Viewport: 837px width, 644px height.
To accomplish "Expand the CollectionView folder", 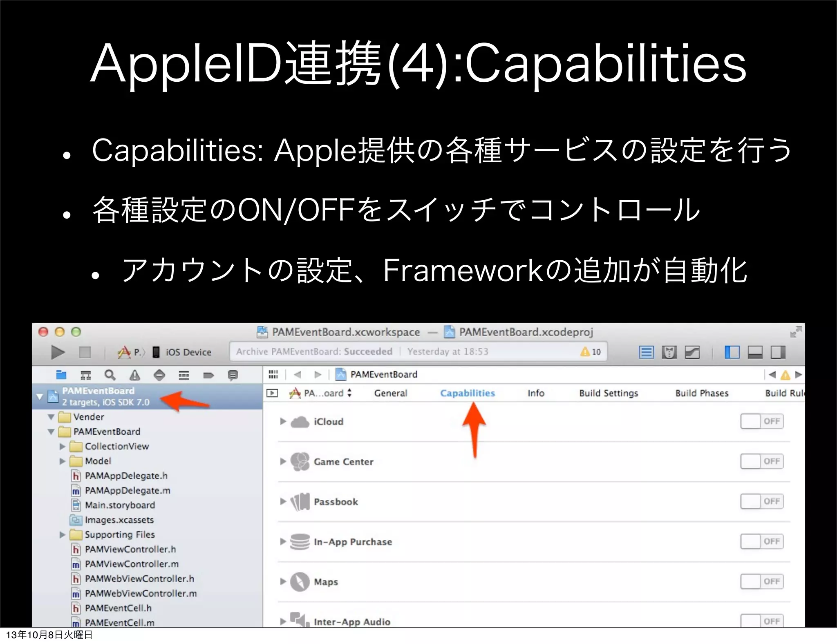I will (x=63, y=446).
